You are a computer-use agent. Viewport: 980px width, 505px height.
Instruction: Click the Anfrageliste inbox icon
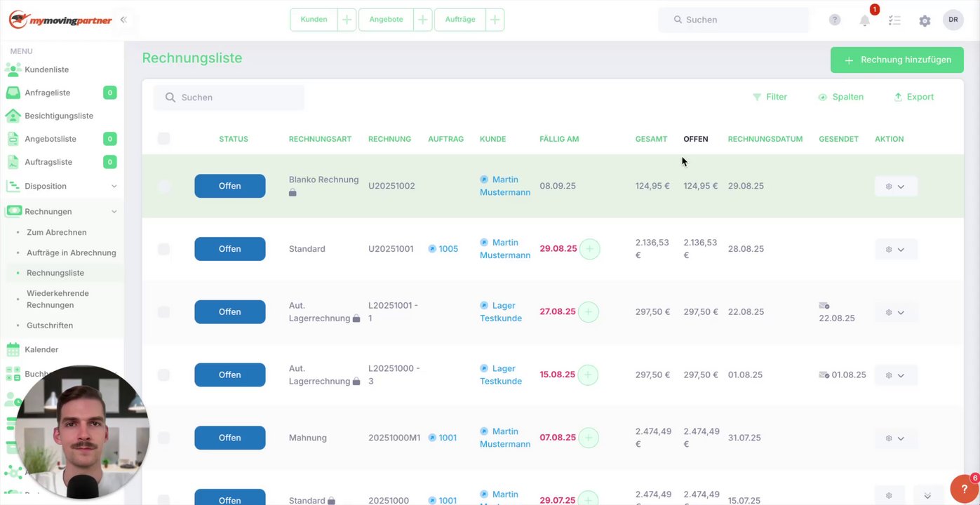tap(13, 93)
